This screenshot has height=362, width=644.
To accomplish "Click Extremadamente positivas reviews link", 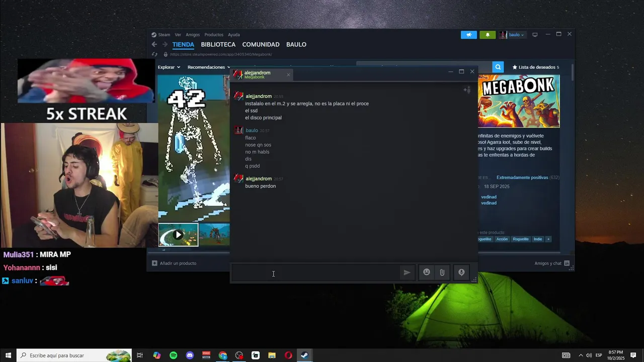I will pyautogui.click(x=522, y=177).
